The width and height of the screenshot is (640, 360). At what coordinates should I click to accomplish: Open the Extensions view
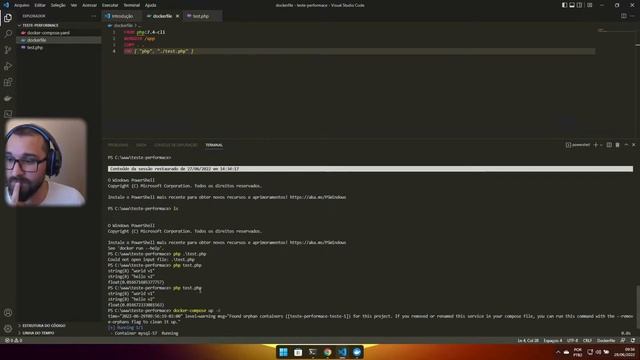point(8,82)
